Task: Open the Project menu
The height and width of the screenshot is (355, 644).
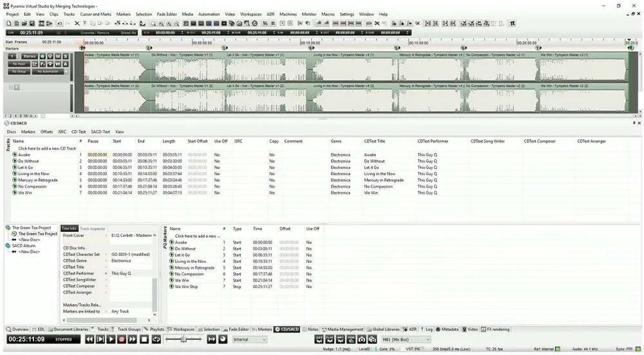Action: (12, 14)
